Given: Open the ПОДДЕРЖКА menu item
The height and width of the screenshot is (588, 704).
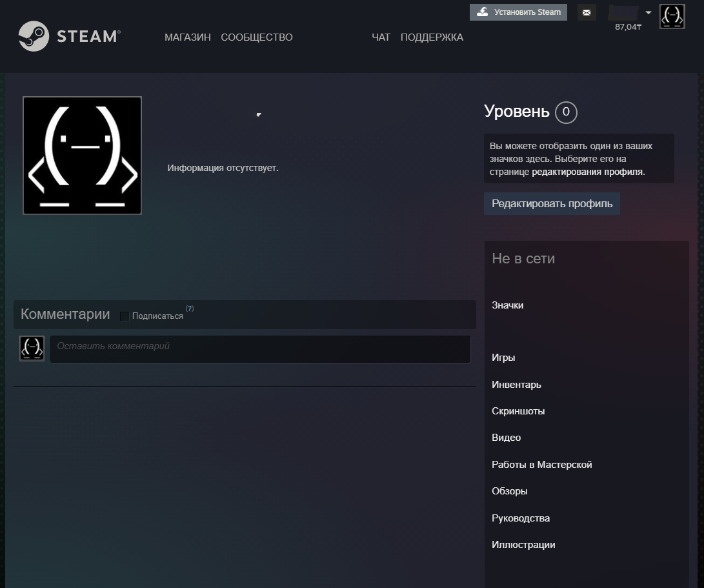Looking at the screenshot, I should coord(432,37).
